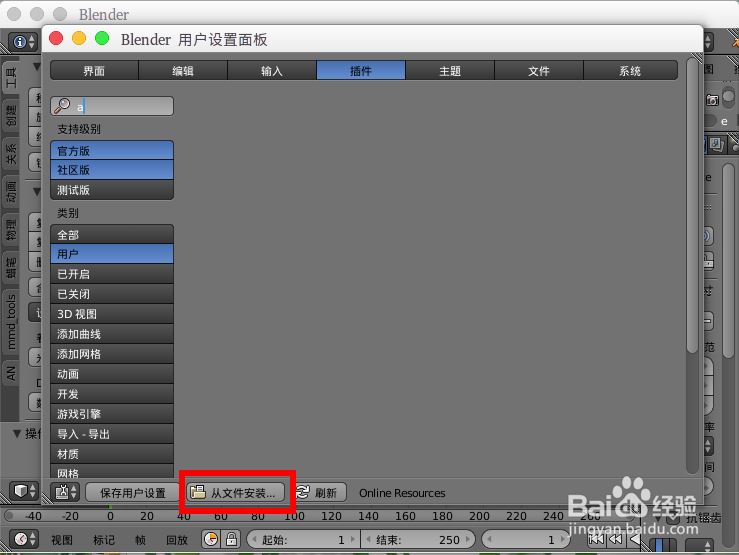
Task: Open timeline 帧 menu
Action: pos(140,539)
